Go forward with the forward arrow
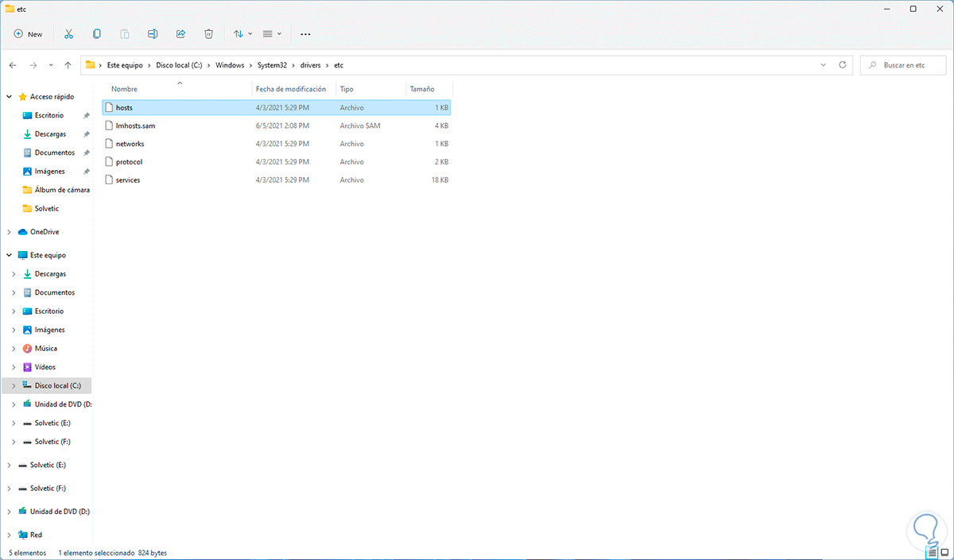 click(33, 65)
